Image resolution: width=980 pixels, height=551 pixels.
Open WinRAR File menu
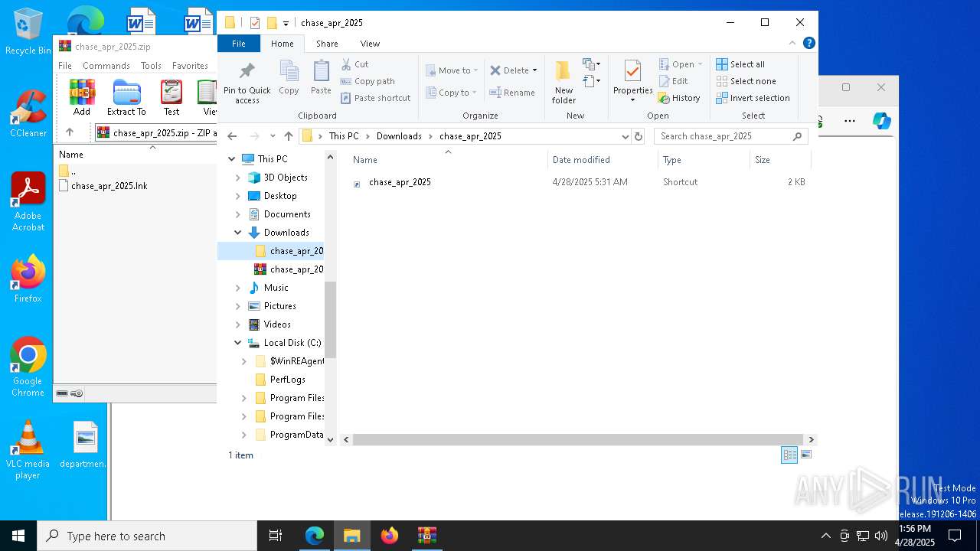65,66
